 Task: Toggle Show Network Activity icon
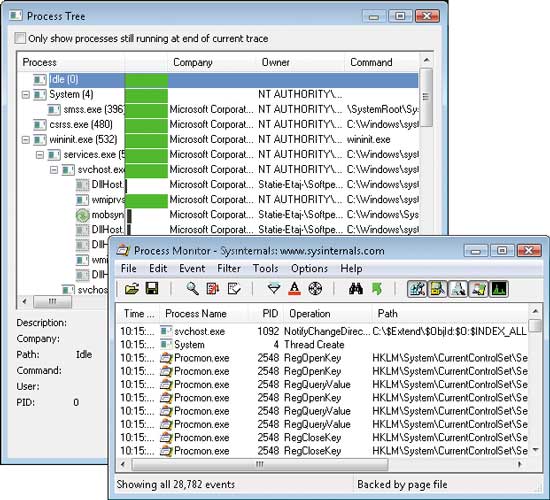(458, 289)
